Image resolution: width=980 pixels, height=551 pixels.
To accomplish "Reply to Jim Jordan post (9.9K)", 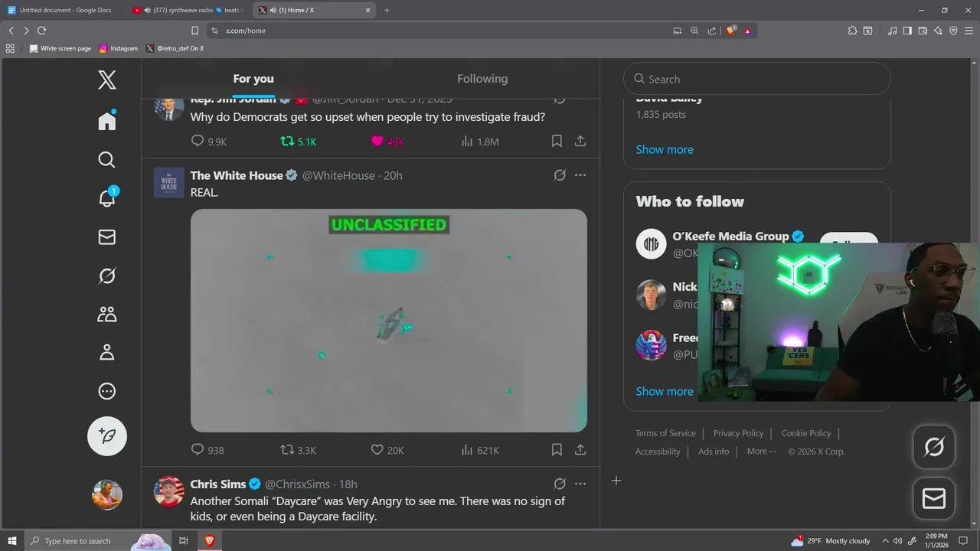I will point(208,142).
